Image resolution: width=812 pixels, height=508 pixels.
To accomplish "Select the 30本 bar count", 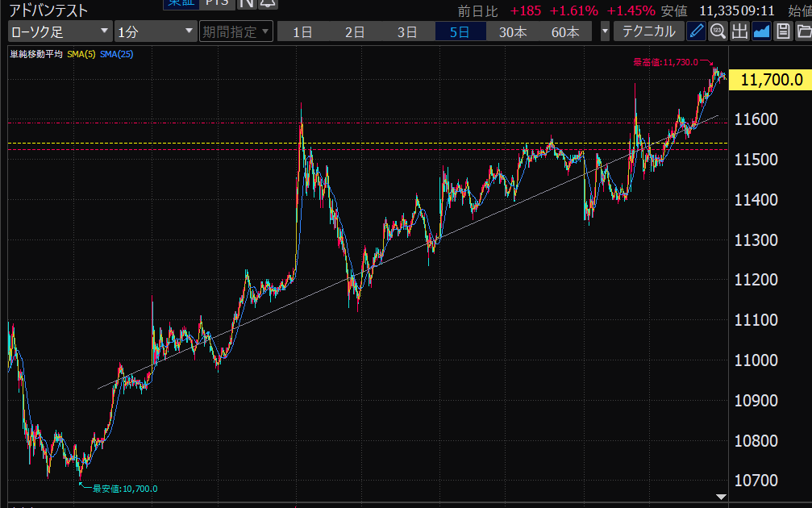I will [x=513, y=32].
